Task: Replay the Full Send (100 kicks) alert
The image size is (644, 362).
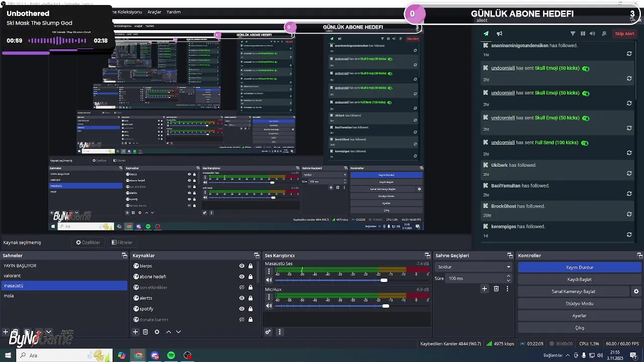Action: pyautogui.click(x=629, y=153)
